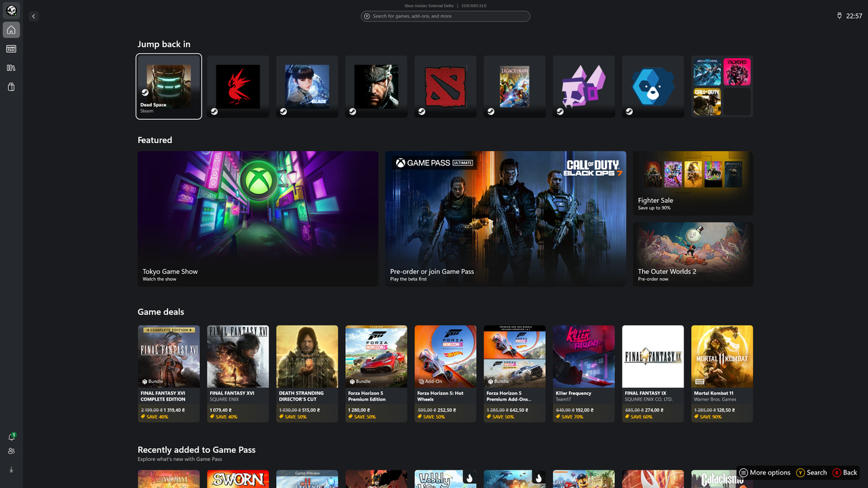Open the Dota 2 tile

(446, 86)
